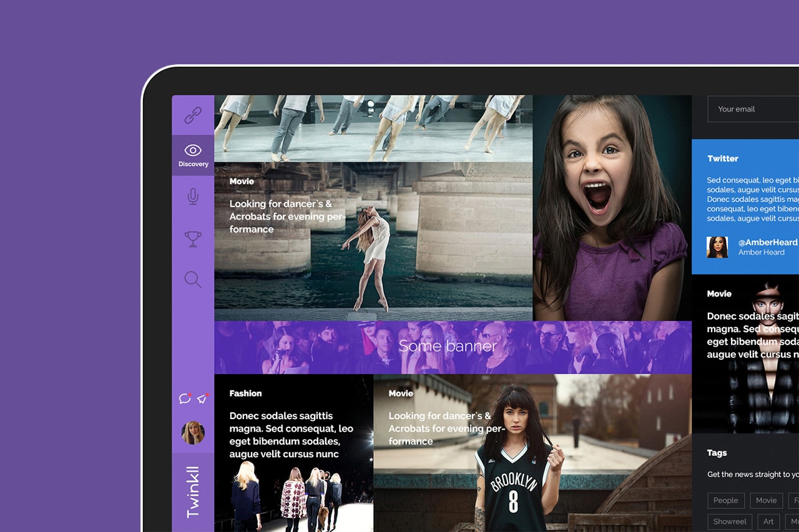Open the screaming girl photo tile
The width and height of the screenshot is (799, 532).
coord(612,208)
